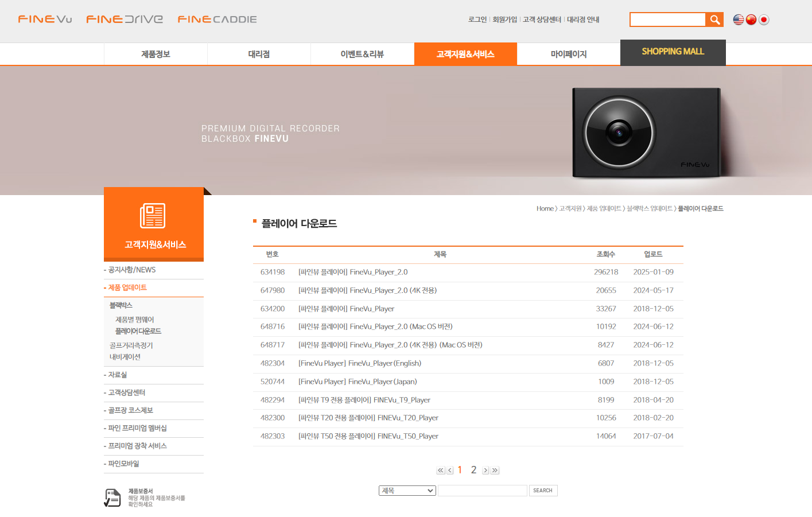The width and height of the screenshot is (812, 517).
Task: Open the 제품정보 menu
Action: point(156,54)
